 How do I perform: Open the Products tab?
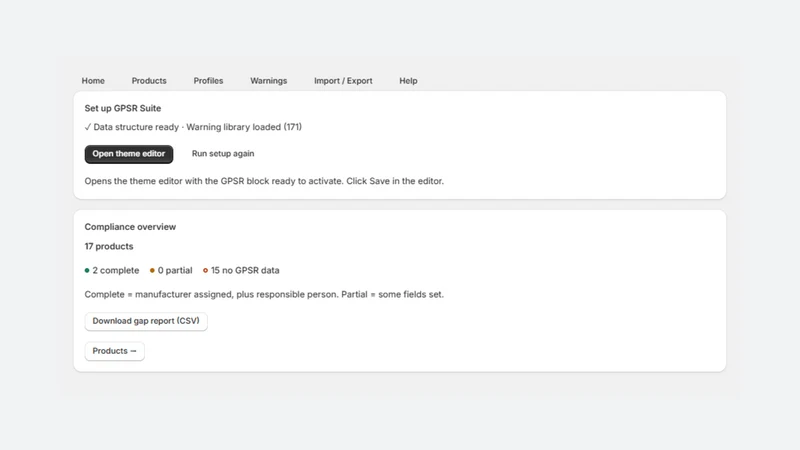point(149,81)
